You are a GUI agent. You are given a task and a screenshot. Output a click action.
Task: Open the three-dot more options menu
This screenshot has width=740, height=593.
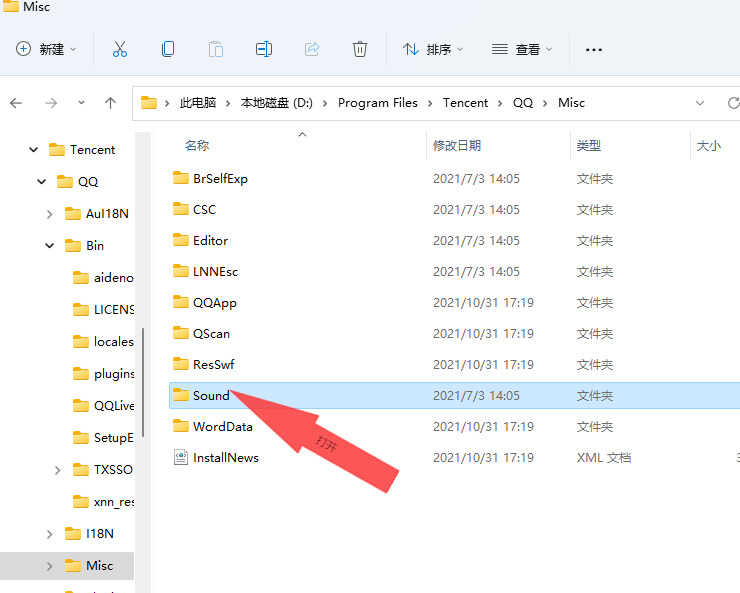tap(593, 50)
